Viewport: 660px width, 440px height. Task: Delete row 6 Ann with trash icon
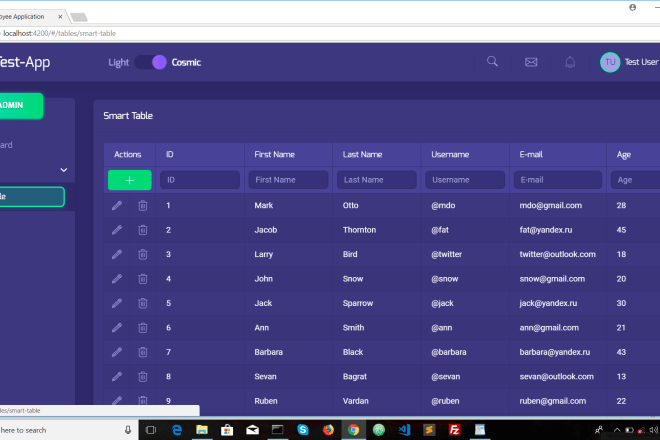point(143,328)
